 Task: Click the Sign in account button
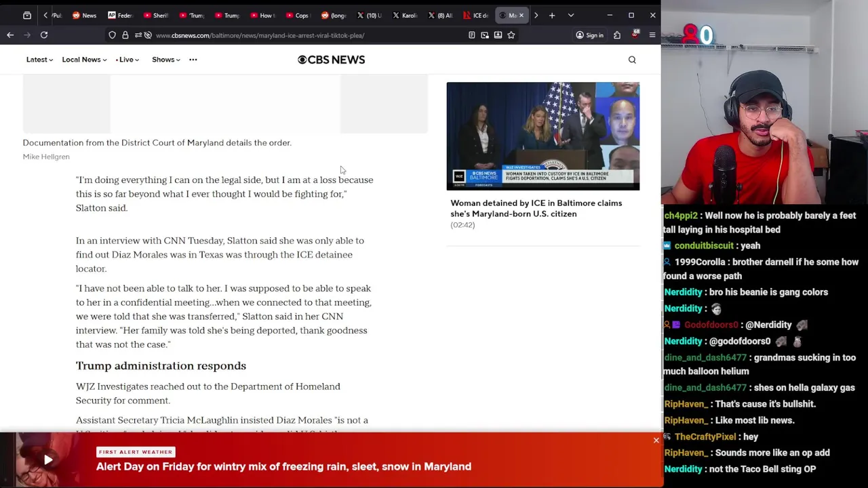click(x=589, y=35)
